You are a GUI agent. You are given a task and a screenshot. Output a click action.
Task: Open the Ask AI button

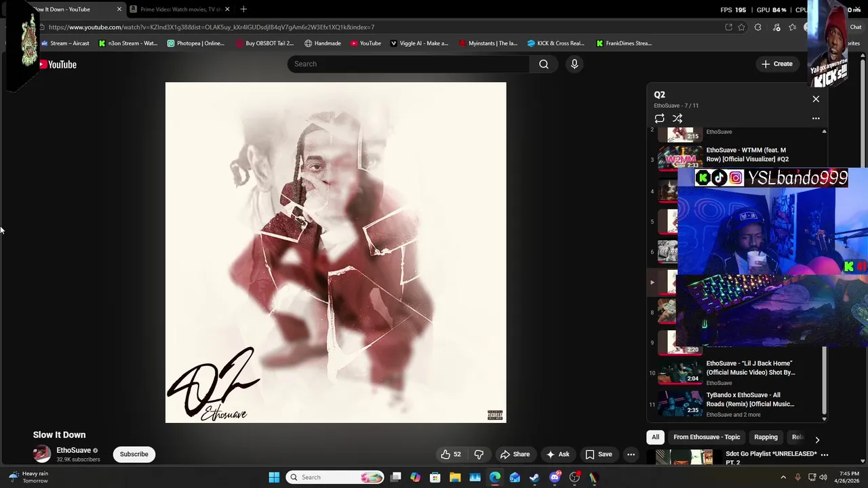point(557,454)
